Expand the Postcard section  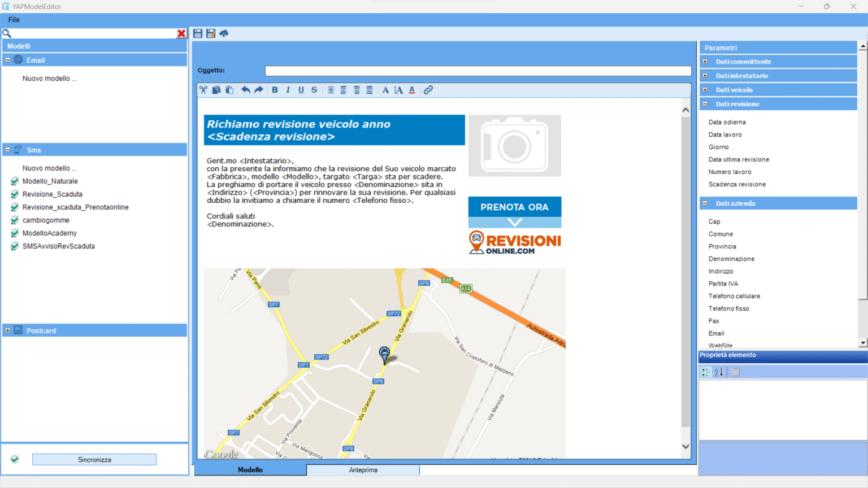coord(8,330)
